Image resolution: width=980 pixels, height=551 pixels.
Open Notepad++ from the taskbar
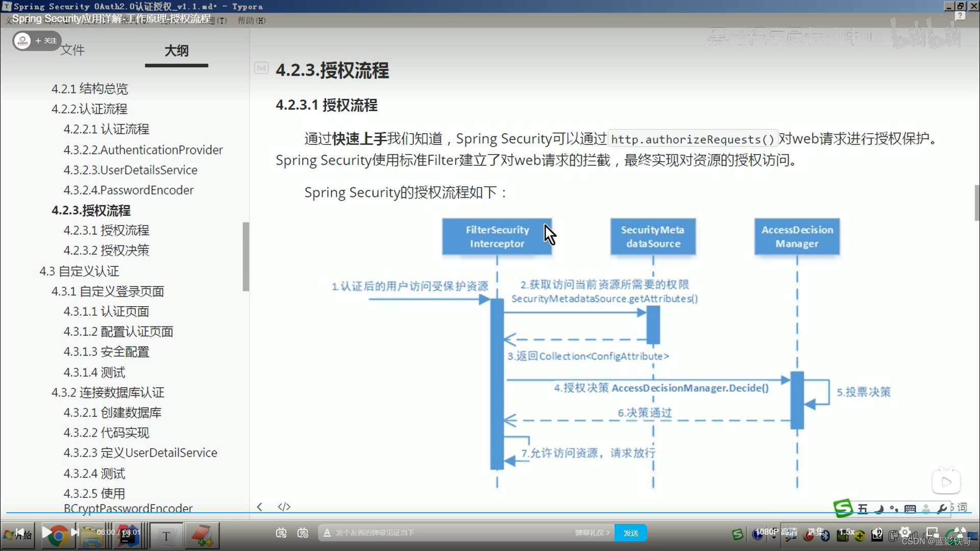point(202,536)
